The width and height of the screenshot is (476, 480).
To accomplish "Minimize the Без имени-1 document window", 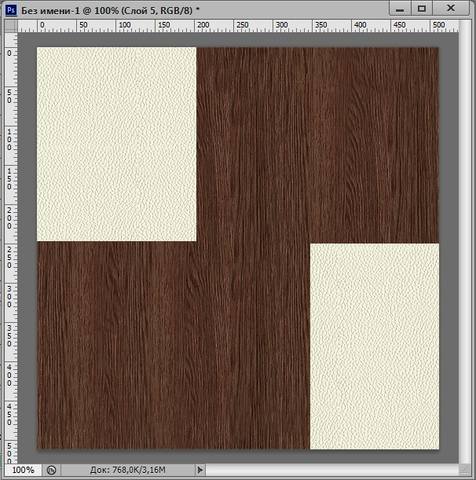I will (400, 9).
